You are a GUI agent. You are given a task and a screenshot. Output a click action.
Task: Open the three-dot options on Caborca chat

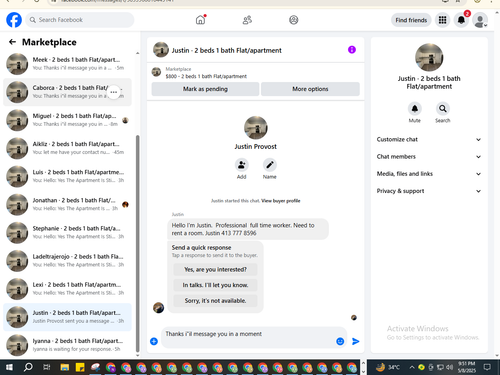114,92
